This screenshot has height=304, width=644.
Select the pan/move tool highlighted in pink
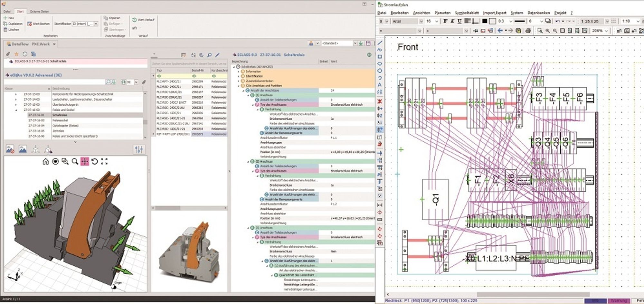(85, 161)
